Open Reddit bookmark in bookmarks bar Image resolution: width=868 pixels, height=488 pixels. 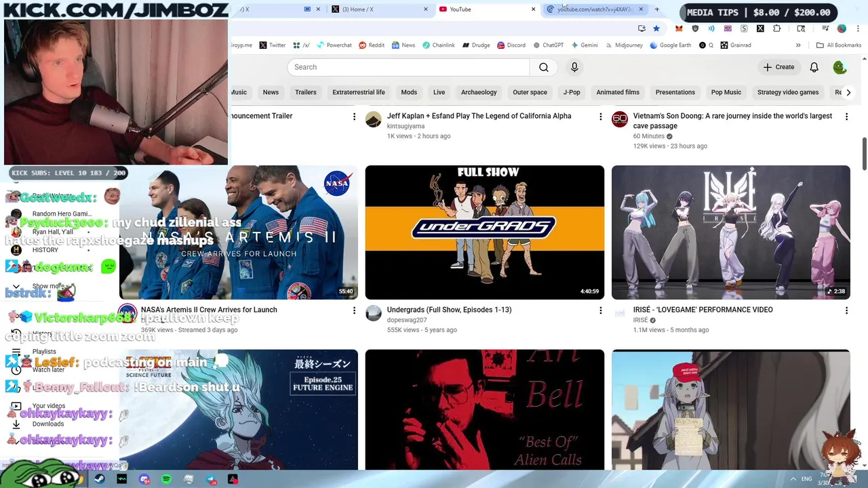click(x=372, y=45)
